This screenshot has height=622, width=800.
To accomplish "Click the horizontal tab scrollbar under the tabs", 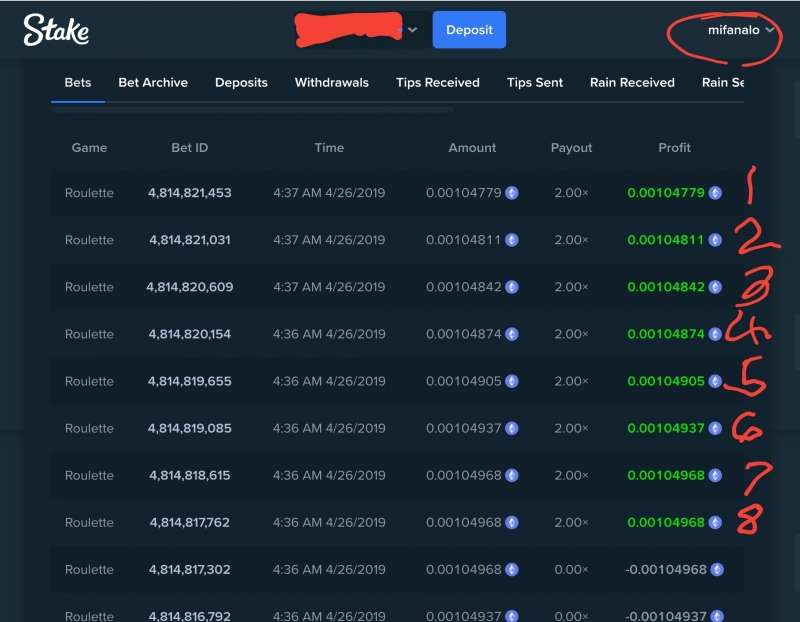I will [252, 109].
